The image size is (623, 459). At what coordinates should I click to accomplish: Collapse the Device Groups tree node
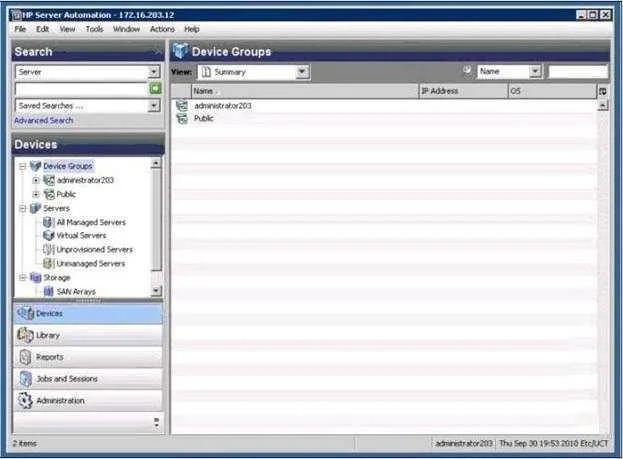[x=23, y=166]
